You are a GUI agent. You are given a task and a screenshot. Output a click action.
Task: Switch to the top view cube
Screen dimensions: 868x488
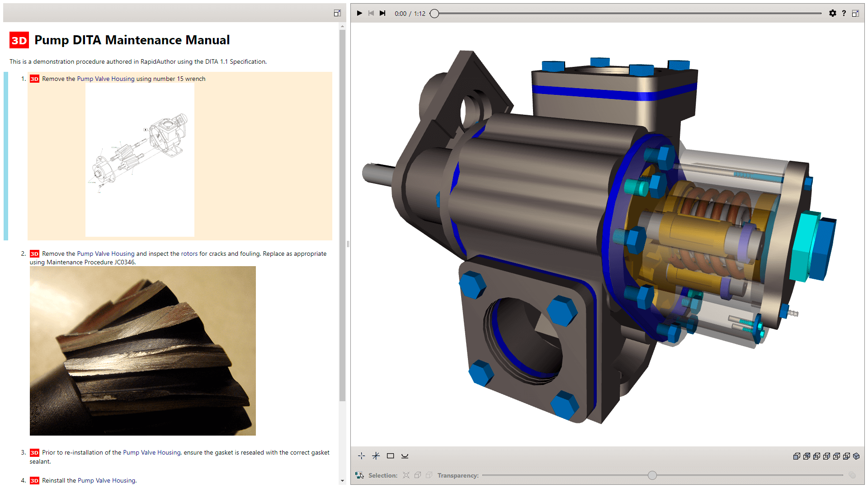point(836,456)
